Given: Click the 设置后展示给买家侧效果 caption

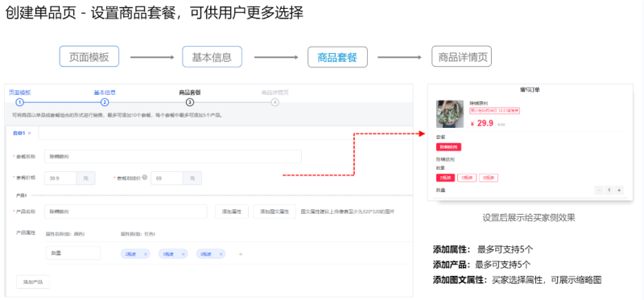Looking at the screenshot, I should [529, 218].
